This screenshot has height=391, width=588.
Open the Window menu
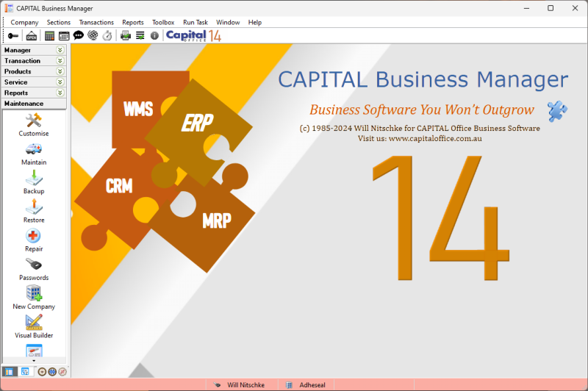pyautogui.click(x=228, y=23)
